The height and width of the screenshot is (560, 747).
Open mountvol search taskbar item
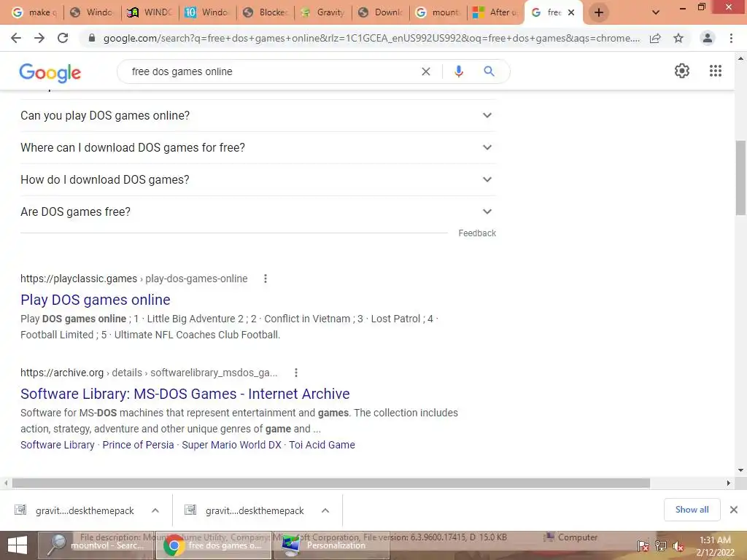coord(96,545)
